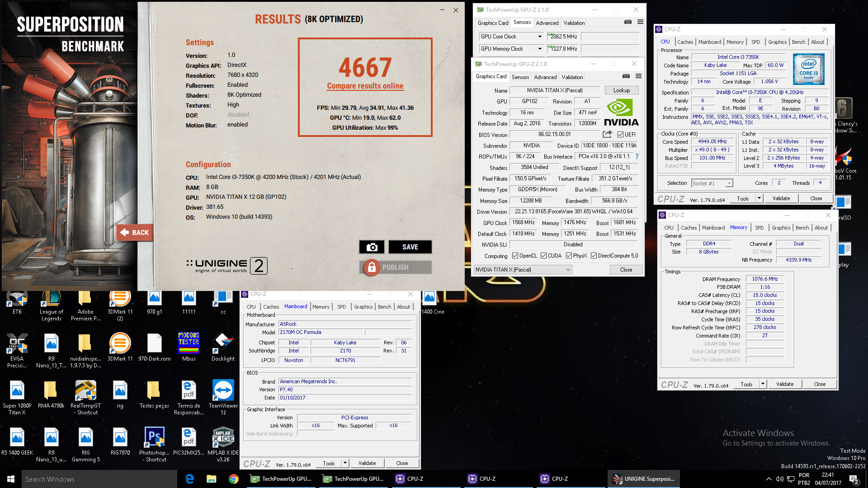The width and height of the screenshot is (868, 488).
Task: Click the volume icon in system tray
Action: tap(780, 479)
